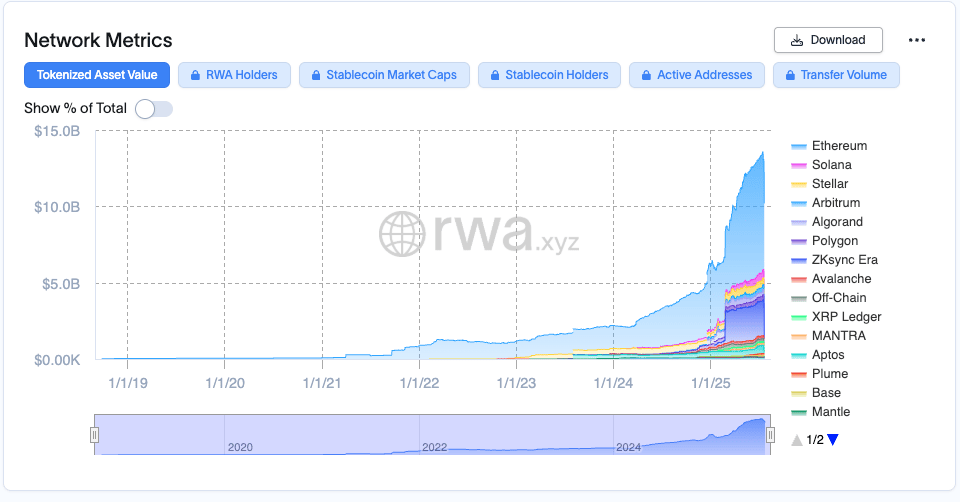Click Arbitrum legend label
This screenshot has height=502, width=960.
point(836,203)
